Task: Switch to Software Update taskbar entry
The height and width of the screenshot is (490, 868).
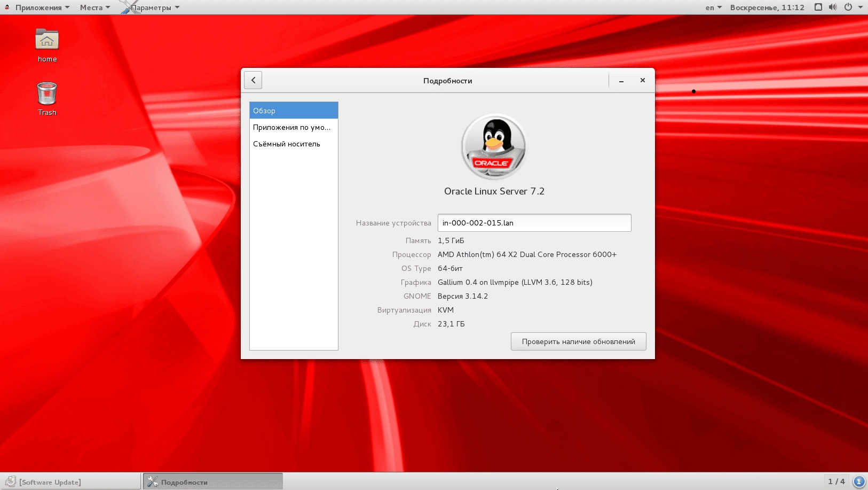Action: pyautogui.click(x=70, y=481)
